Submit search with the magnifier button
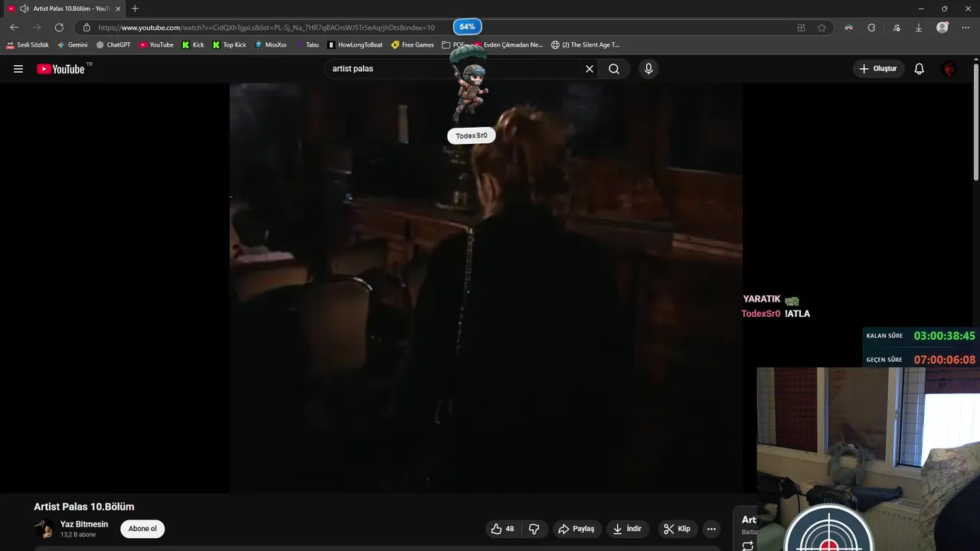This screenshot has width=980, height=551. tap(614, 69)
